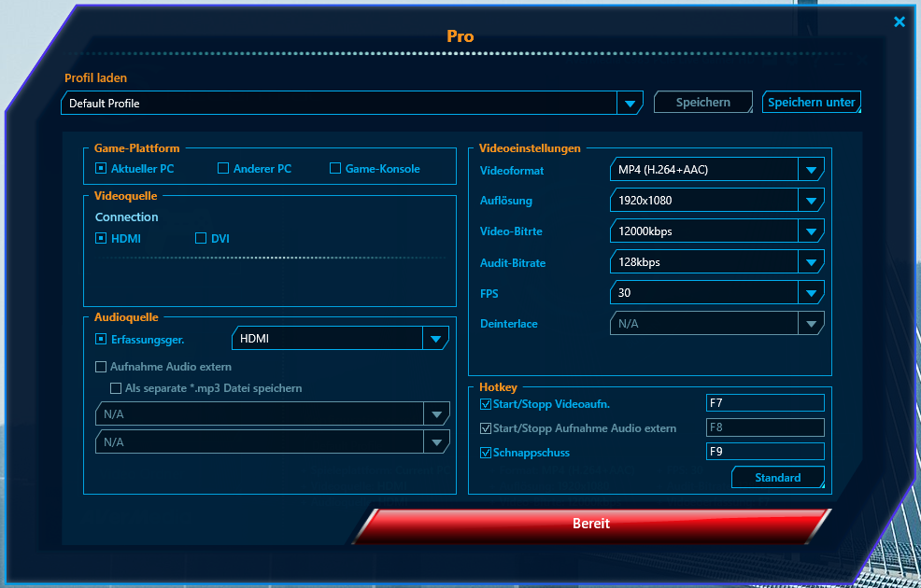921x588 pixels.
Task: Open the HDMI audio source dropdown
Action: click(341, 339)
